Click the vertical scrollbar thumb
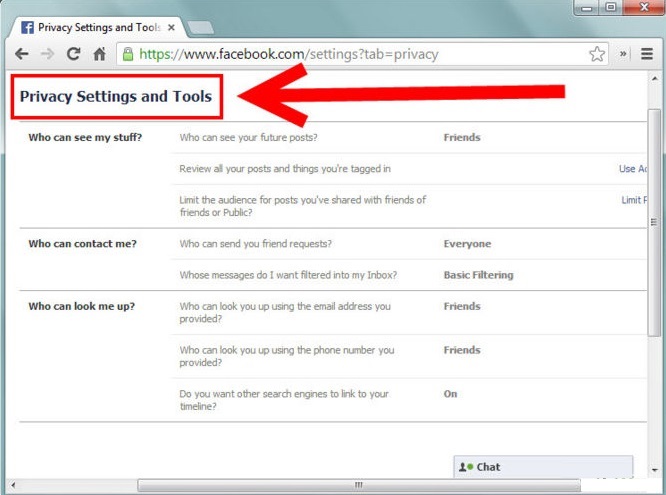The width and height of the screenshot is (666, 495). coord(654,222)
